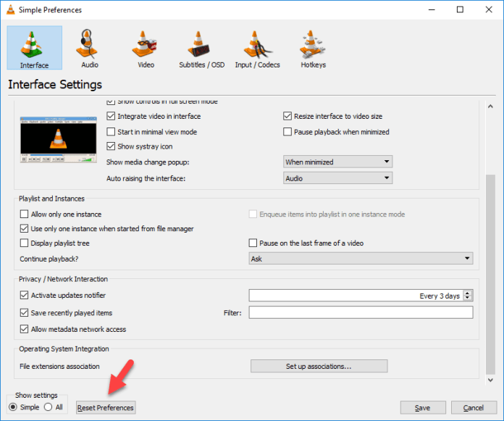Click the recently played Filter text field
The image size is (504, 421).
click(x=361, y=312)
